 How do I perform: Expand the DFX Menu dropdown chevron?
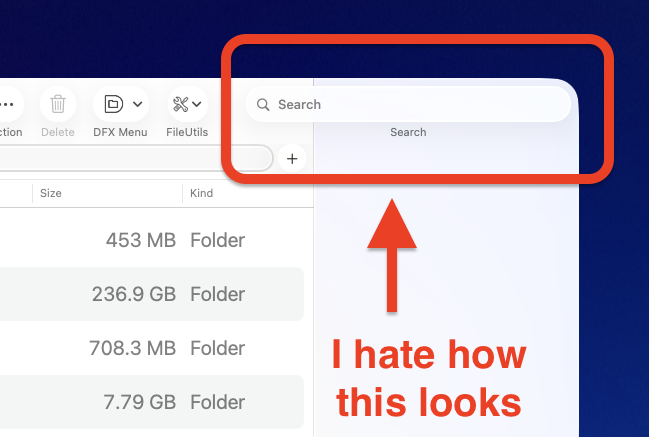(x=138, y=104)
